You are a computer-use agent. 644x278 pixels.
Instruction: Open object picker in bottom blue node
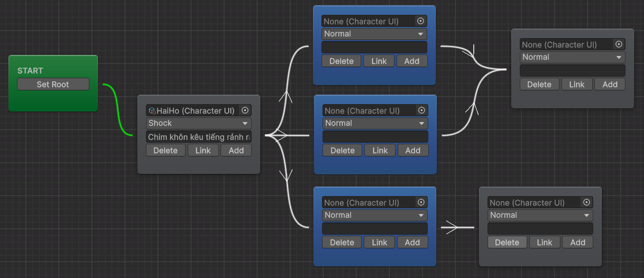click(x=421, y=202)
